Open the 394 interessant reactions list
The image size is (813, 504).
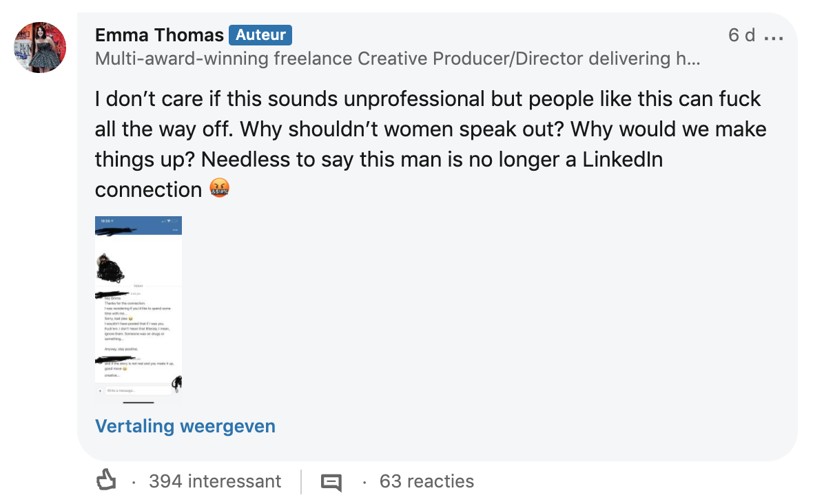click(x=215, y=481)
